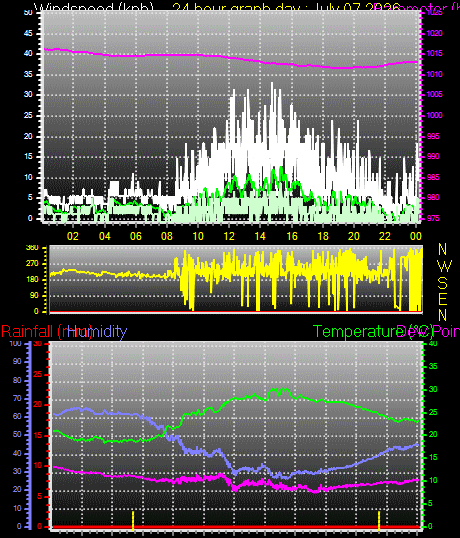Screen dimensions: 460x538
Task: Click the white 35 value on windspeed axis
Action: 28,74
